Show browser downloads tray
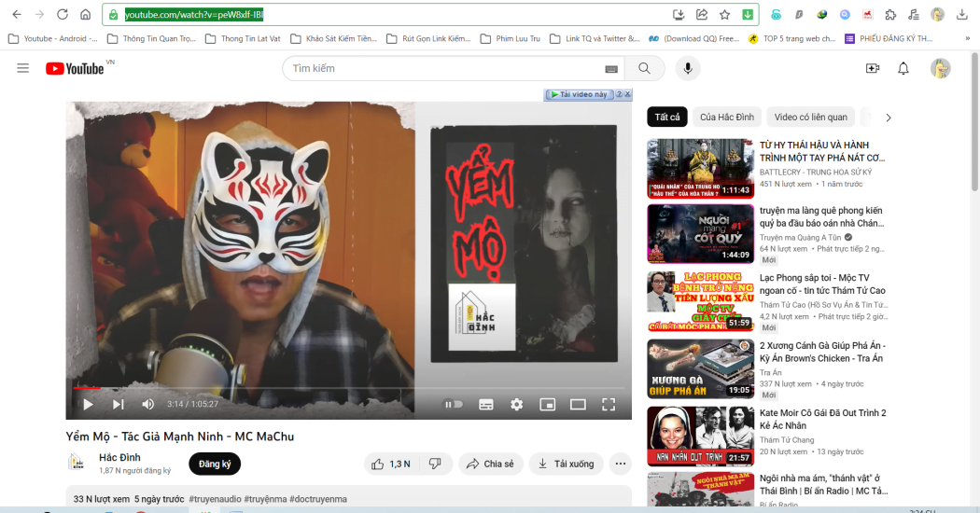980x513 pixels. [x=962, y=14]
